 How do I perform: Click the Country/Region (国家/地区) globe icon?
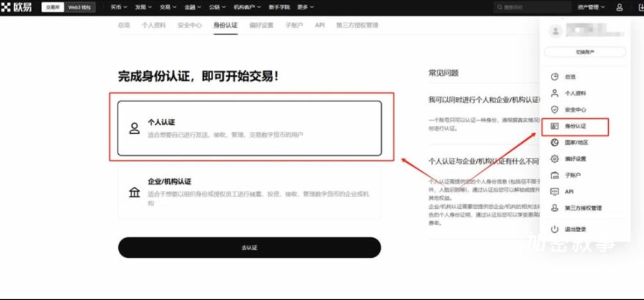(x=555, y=143)
